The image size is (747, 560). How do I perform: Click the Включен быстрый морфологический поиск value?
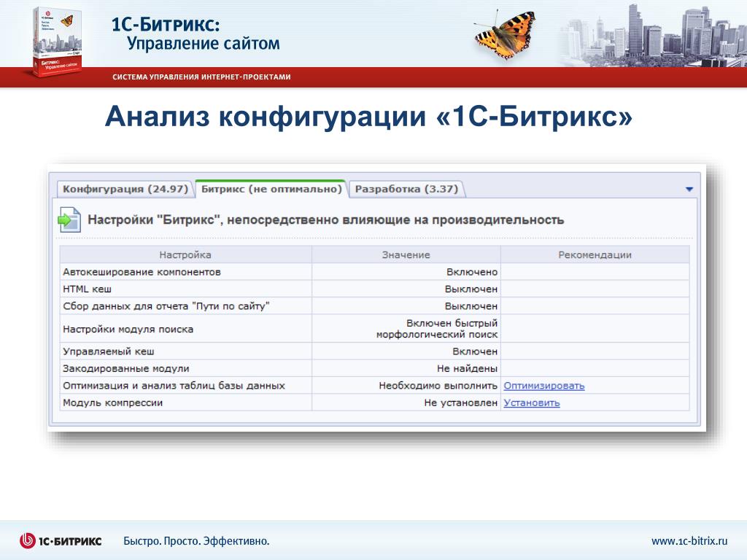pos(437,329)
